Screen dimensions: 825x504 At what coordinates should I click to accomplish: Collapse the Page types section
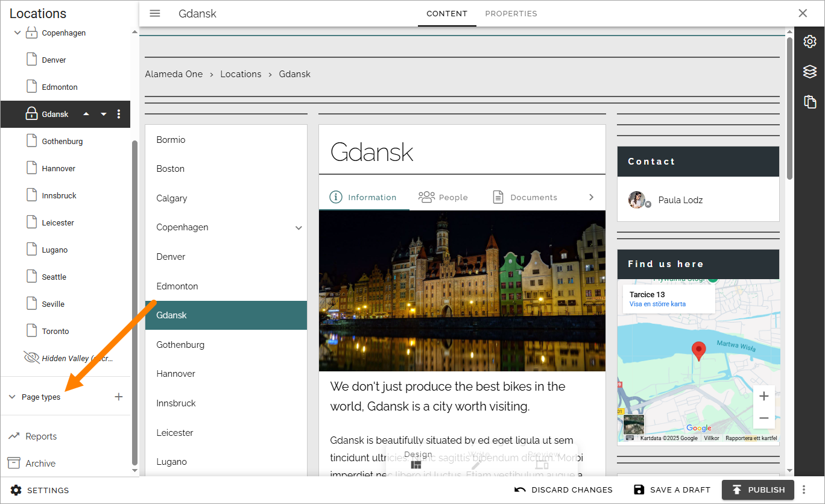click(x=12, y=397)
